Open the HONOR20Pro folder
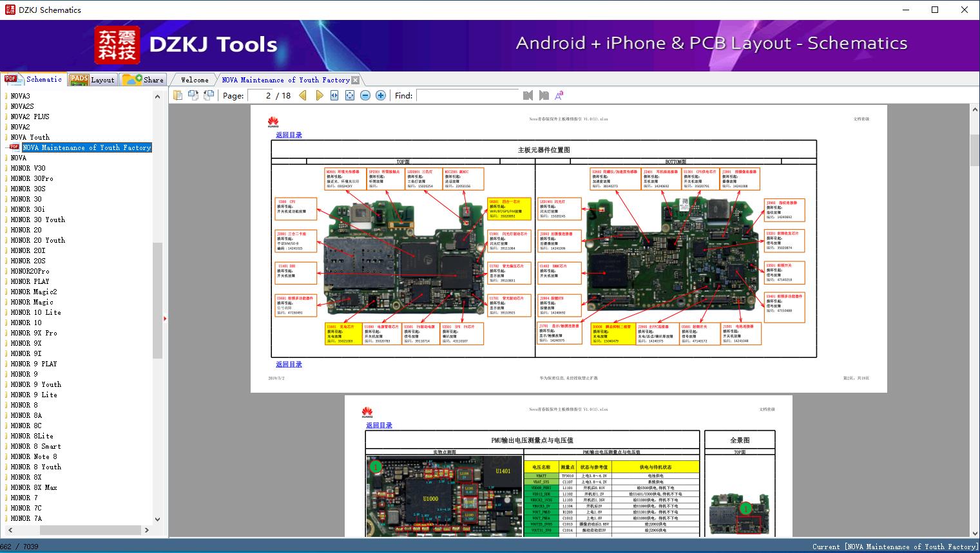 [30, 271]
